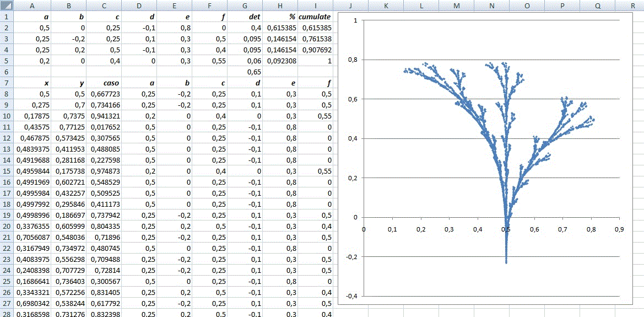Screen dimensions: 644x317
Task: Click cell with value 0,832398
Action: click(104, 314)
